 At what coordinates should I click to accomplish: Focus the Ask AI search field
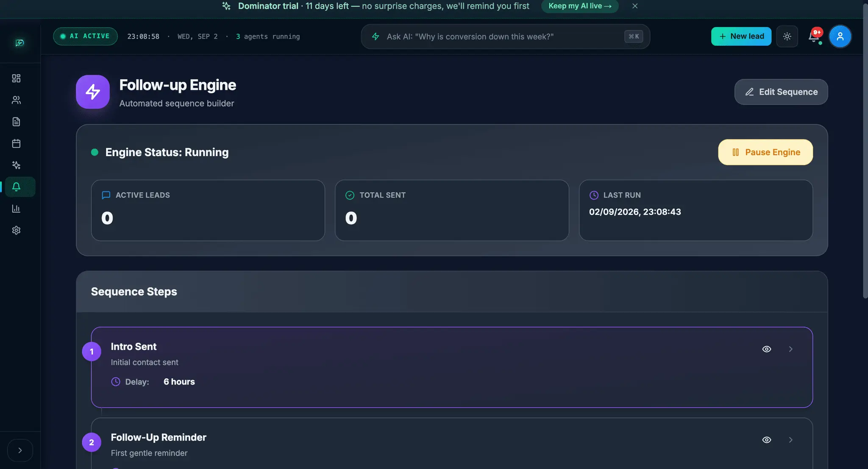tap(505, 36)
